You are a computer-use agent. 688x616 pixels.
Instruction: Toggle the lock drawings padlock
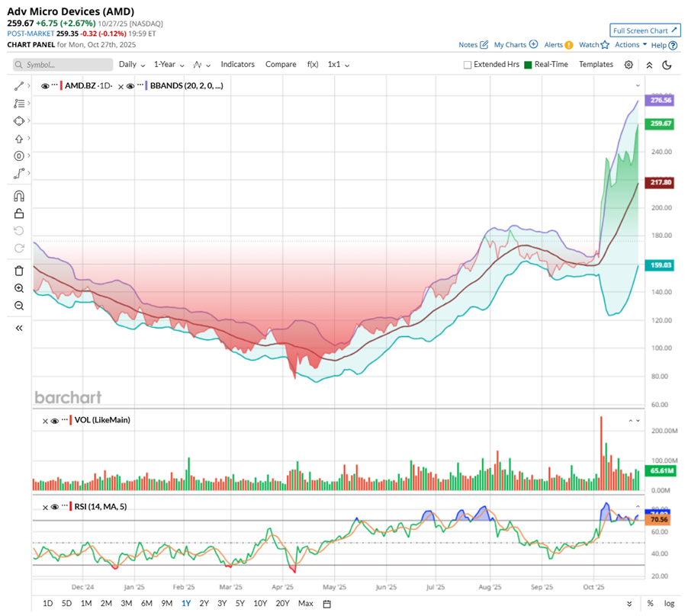coord(19,213)
